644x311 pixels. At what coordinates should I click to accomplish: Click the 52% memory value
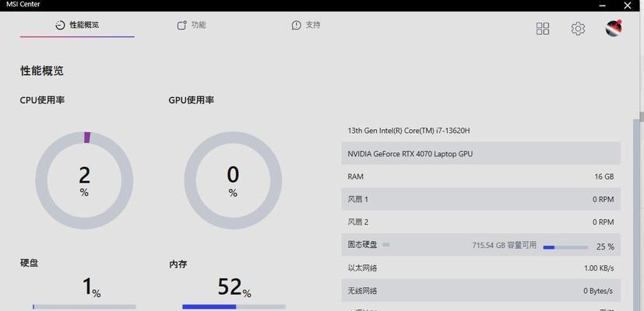(x=234, y=287)
